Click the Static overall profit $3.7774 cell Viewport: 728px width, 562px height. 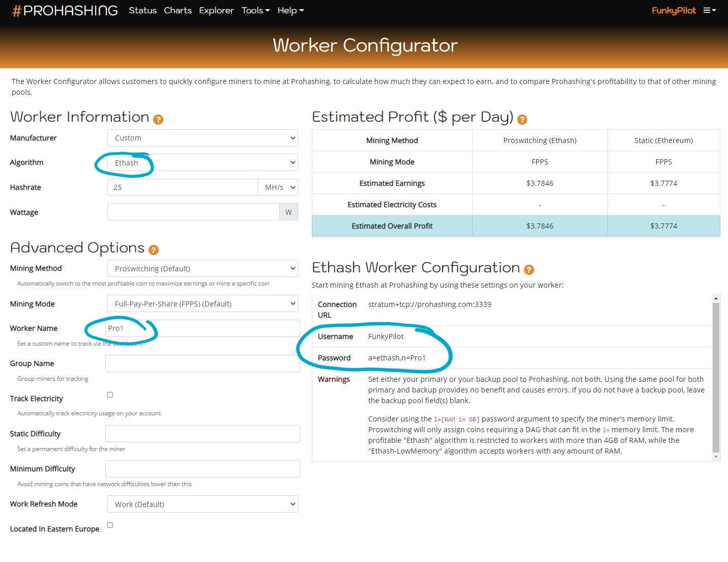coord(663,226)
